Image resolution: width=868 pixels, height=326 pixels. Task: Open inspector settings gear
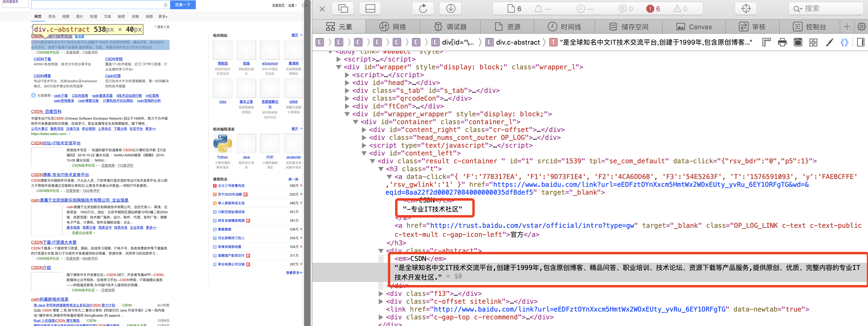click(861, 27)
